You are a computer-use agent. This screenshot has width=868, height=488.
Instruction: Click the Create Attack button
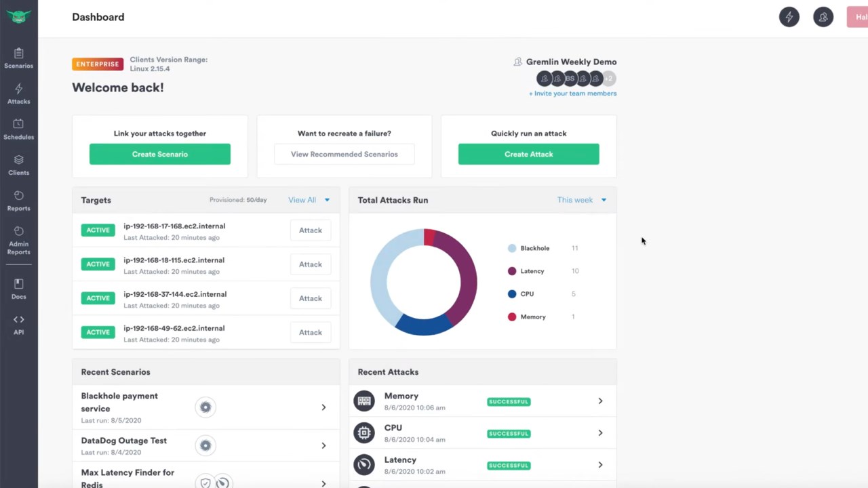pyautogui.click(x=529, y=154)
